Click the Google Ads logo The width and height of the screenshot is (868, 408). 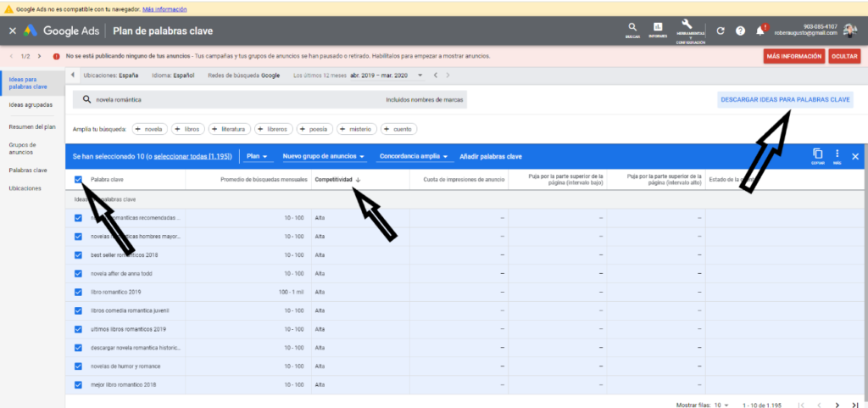point(30,31)
